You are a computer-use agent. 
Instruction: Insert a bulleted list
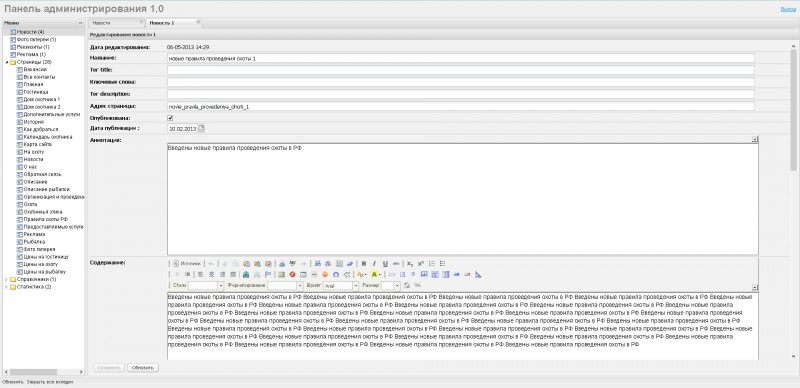pos(442,263)
